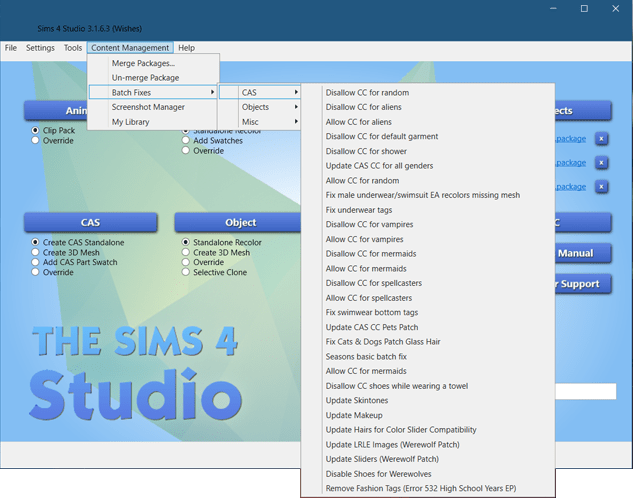Run Update Hairs for Color Slider Compatibility
The width and height of the screenshot is (633, 498).
(428, 430)
